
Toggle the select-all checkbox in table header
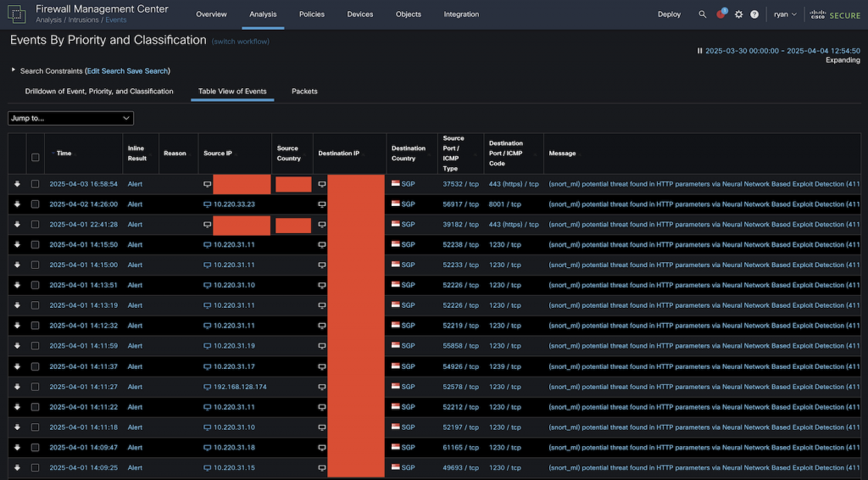click(x=35, y=157)
